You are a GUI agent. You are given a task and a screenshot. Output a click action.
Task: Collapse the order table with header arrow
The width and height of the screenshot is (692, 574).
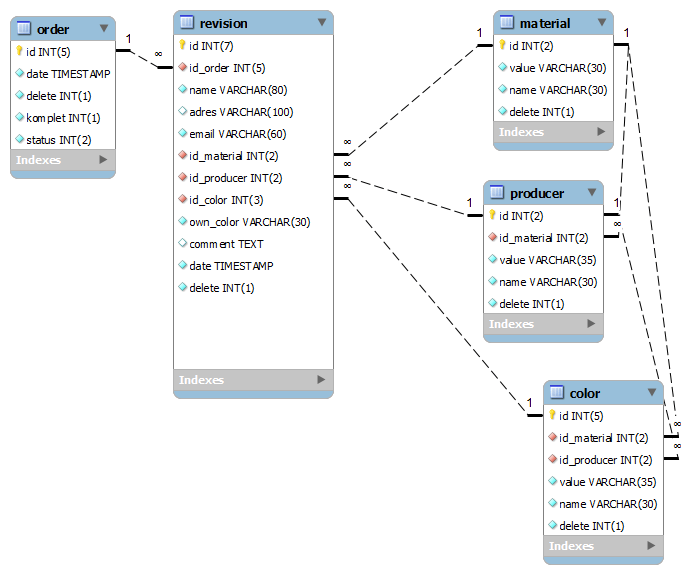click(103, 29)
